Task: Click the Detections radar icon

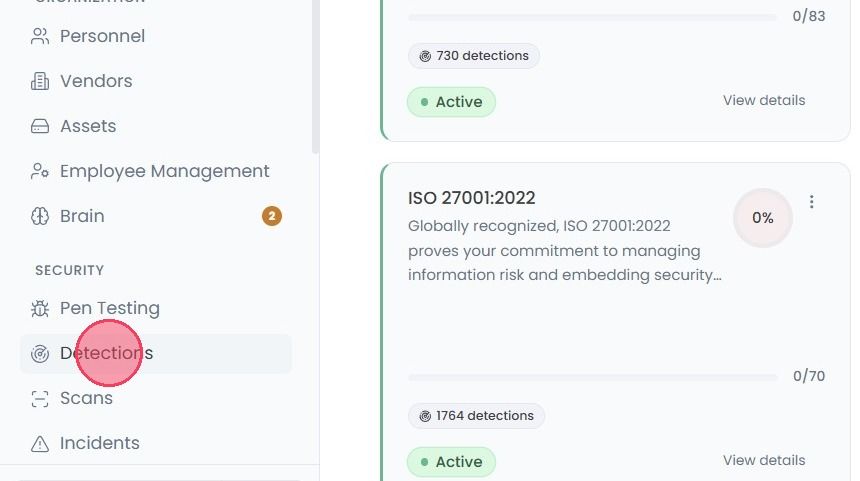Action: [39, 354]
